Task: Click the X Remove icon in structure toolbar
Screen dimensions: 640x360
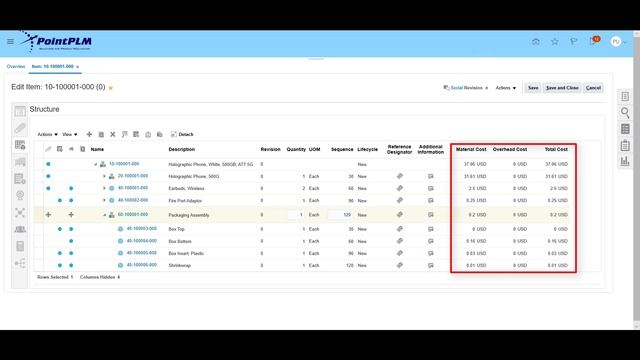Action: (x=113, y=134)
